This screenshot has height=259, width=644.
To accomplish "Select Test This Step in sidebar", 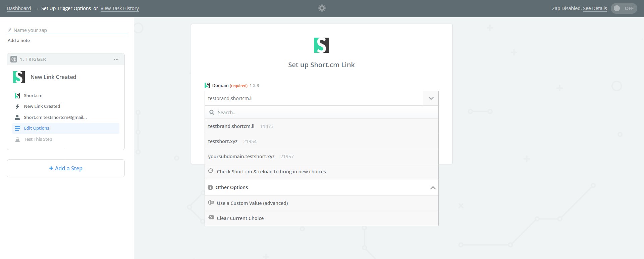I will [38, 139].
